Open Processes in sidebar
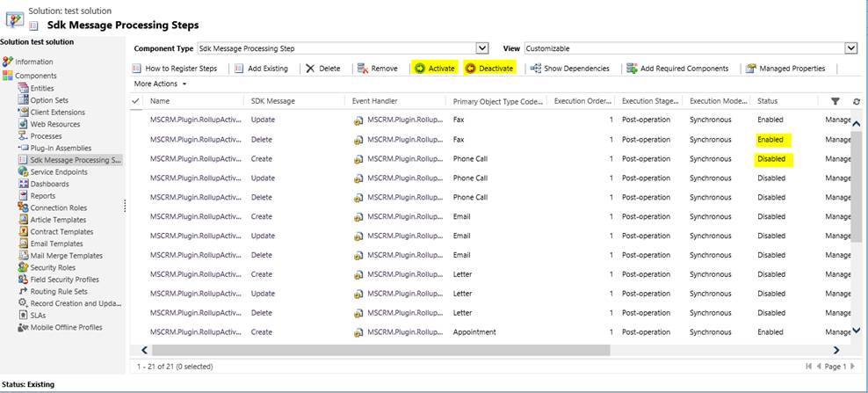Image resolution: width=868 pixels, height=393 pixels. [46, 135]
